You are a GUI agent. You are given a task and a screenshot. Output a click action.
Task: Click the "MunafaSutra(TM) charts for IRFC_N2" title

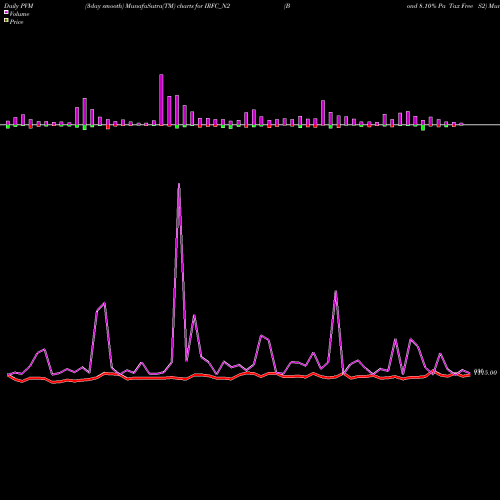tap(178, 6)
